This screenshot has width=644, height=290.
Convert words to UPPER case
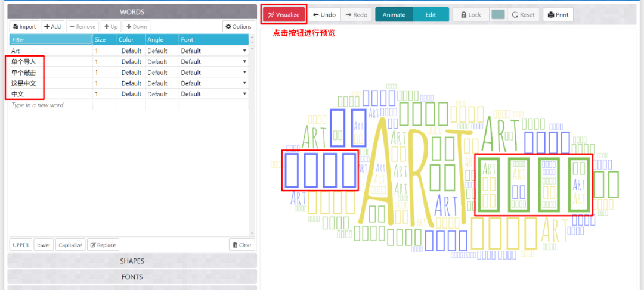pyautogui.click(x=20, y=245)
